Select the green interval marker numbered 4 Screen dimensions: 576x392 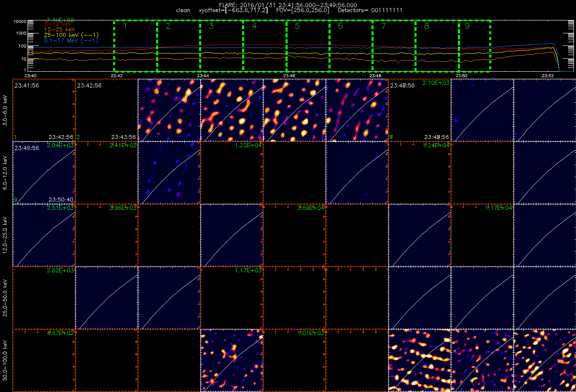click(254, 26)
